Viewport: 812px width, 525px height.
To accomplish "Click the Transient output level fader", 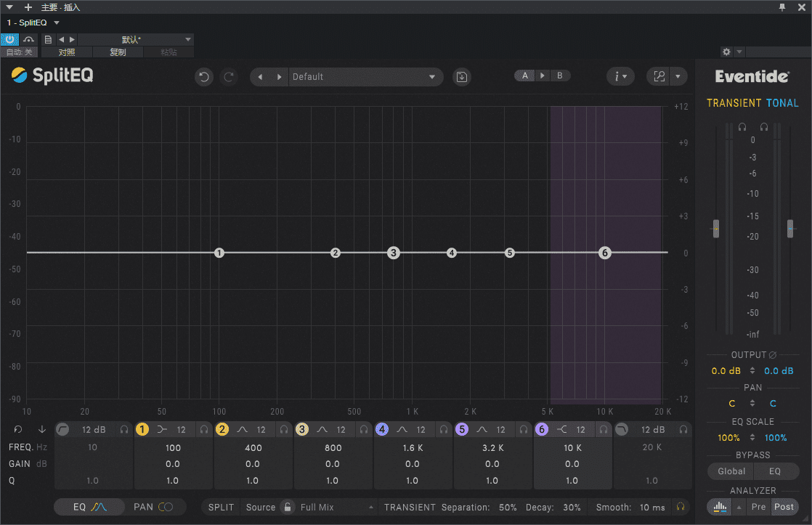I will click(x=716, y=228).
